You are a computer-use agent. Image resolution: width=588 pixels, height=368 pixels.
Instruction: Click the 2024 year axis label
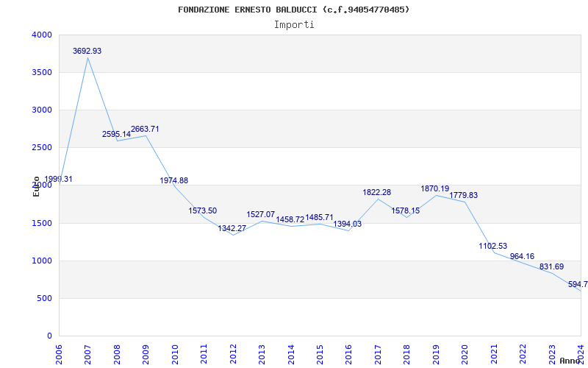(581, 354)
